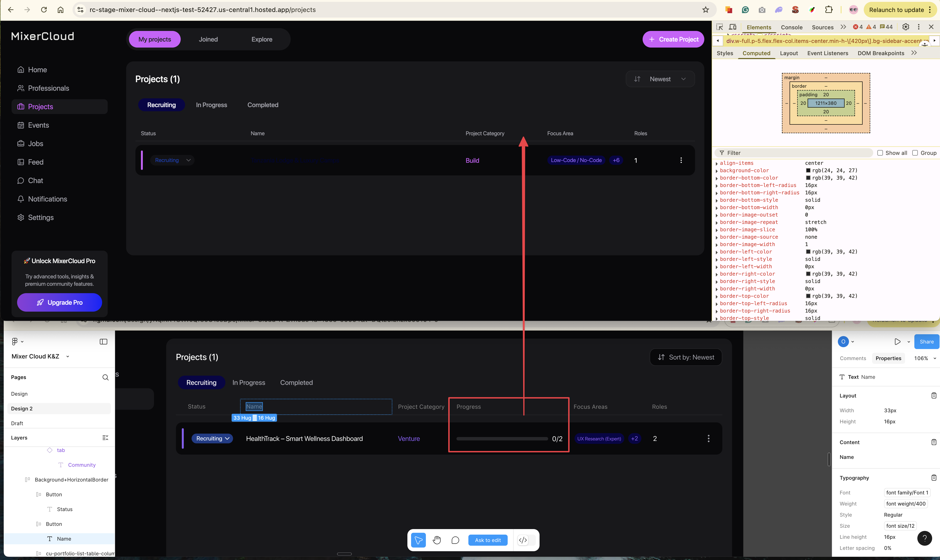Screen dimensions: 940x560
Task: Expand the background-color computed property
Action: coord(717,171)
